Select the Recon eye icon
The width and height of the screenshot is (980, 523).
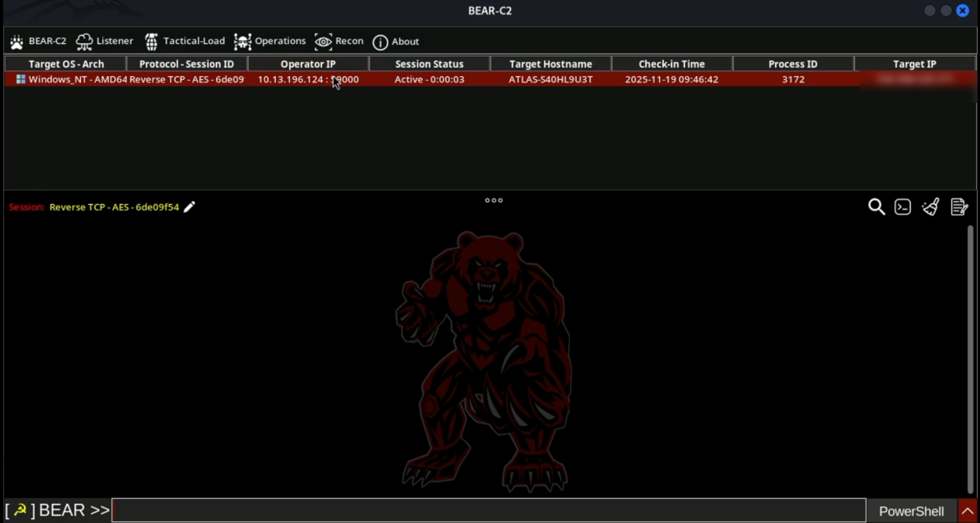tap(321, 41)
